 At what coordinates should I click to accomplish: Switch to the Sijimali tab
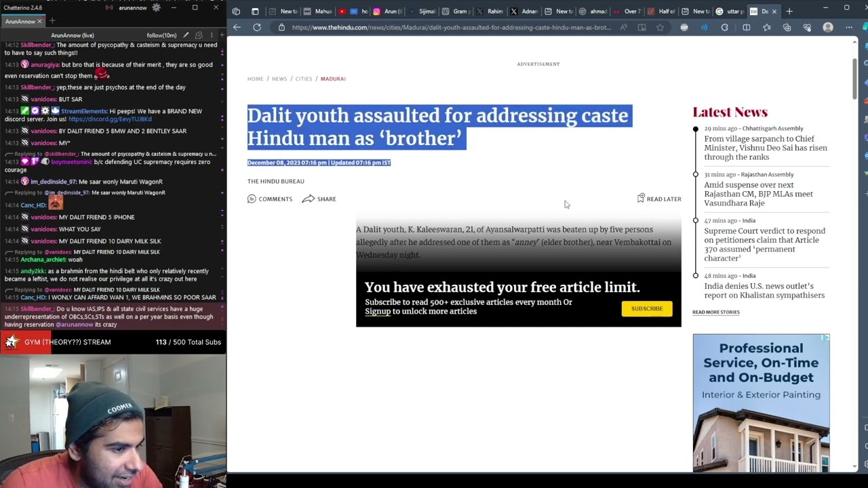423,12
